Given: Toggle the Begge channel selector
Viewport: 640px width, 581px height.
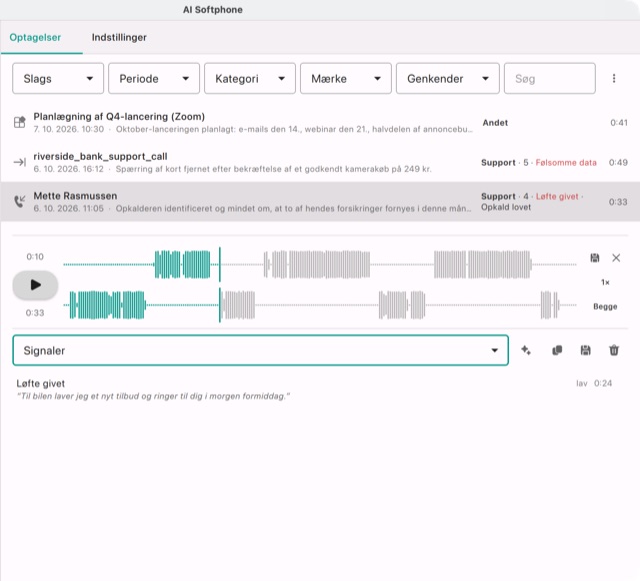Looking at the screenshot, I should click(x=605, y=306).
